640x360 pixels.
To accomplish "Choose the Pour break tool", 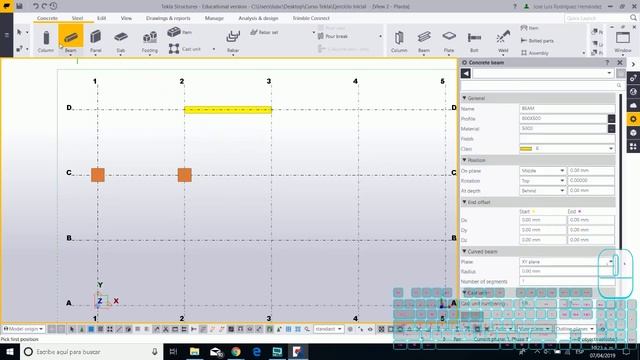I will click(333, 36).
